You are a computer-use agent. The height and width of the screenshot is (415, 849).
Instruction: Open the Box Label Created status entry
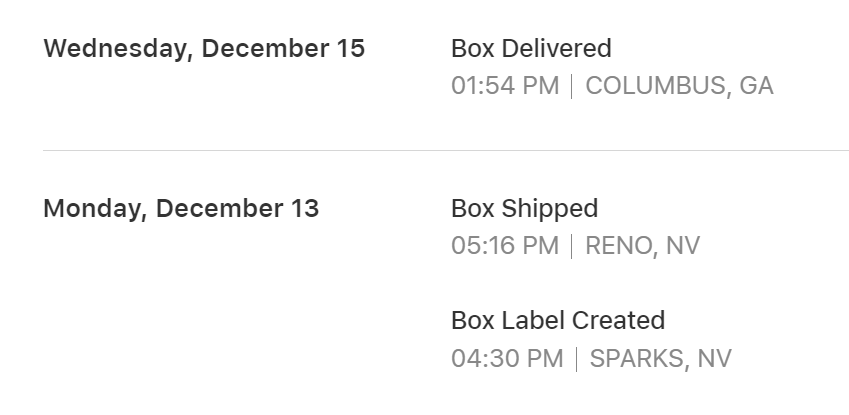pyautogui.click(x=558, y=321)
